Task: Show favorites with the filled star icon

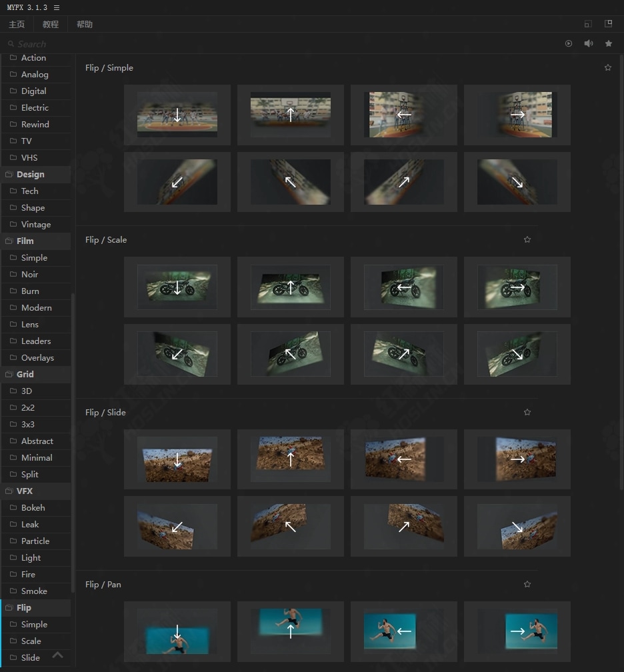Action: (x=609, y=43)
